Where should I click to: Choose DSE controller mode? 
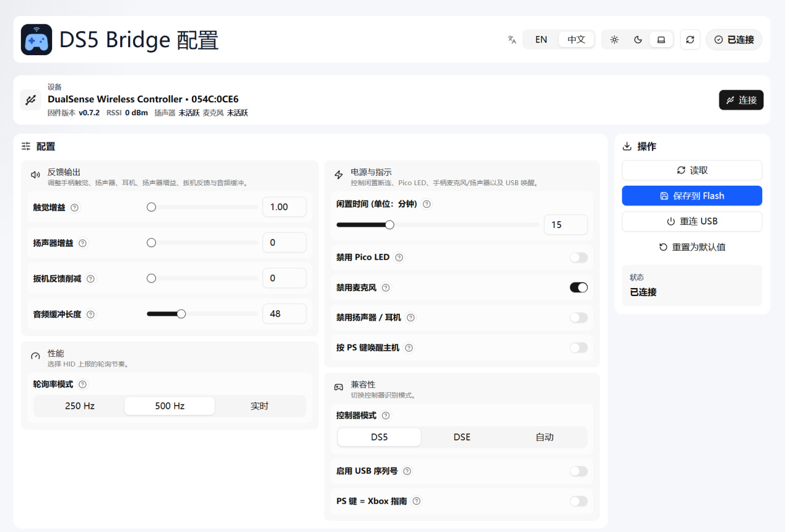(x=462, y=437)
